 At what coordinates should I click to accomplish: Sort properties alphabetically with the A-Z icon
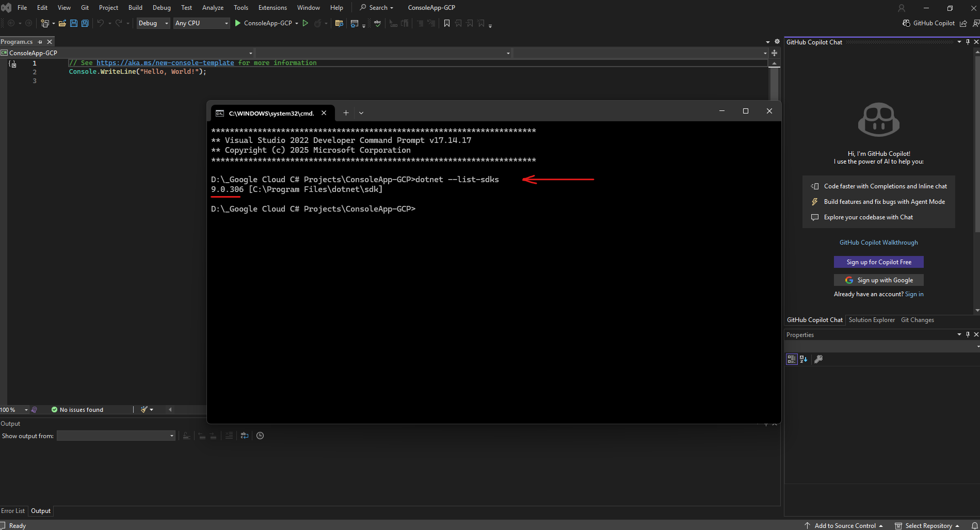(x=804, y=359)
